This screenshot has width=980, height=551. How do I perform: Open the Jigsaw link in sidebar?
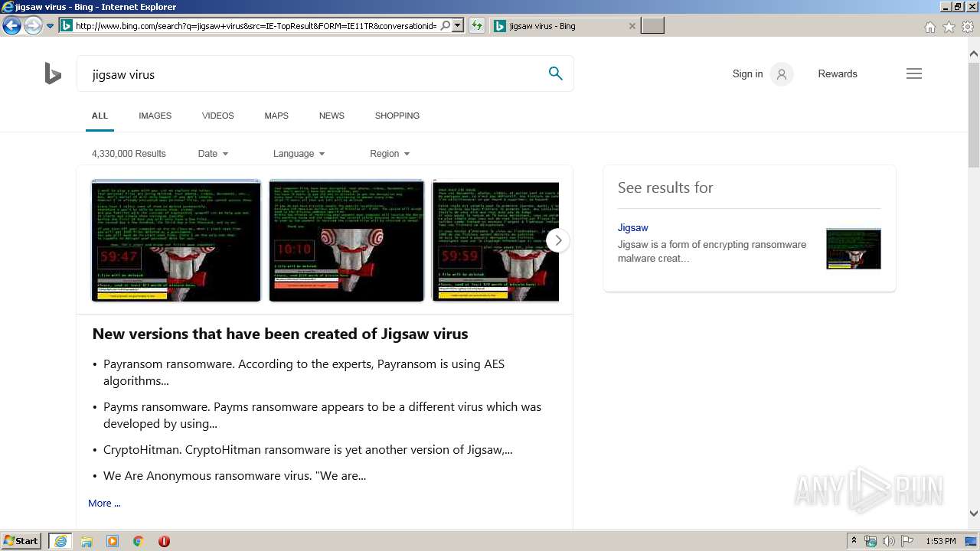coord(633,227)
